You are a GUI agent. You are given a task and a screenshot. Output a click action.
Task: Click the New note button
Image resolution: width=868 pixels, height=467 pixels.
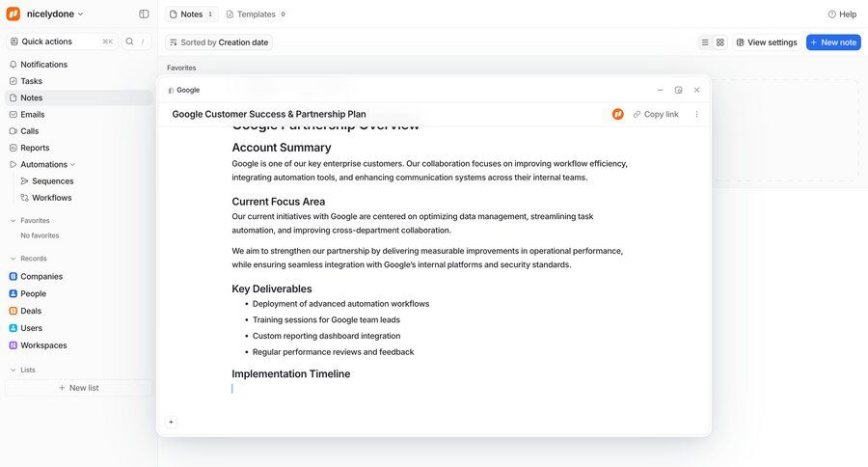click(833, 42)
